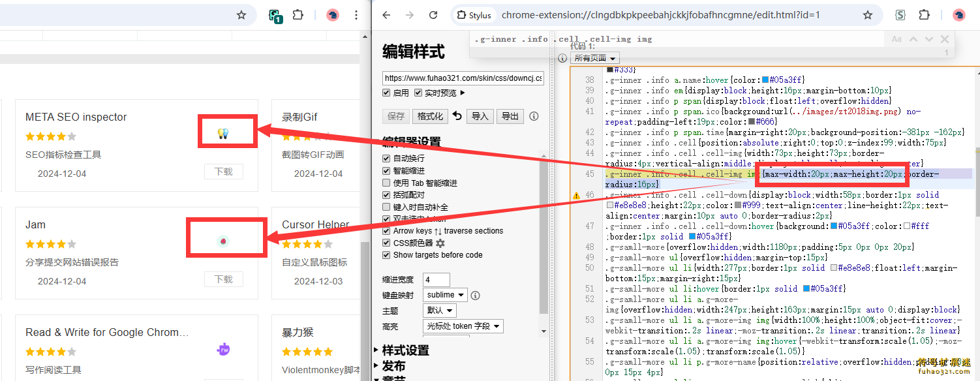Click warning icon on line 46

click(x=576, y=195)
